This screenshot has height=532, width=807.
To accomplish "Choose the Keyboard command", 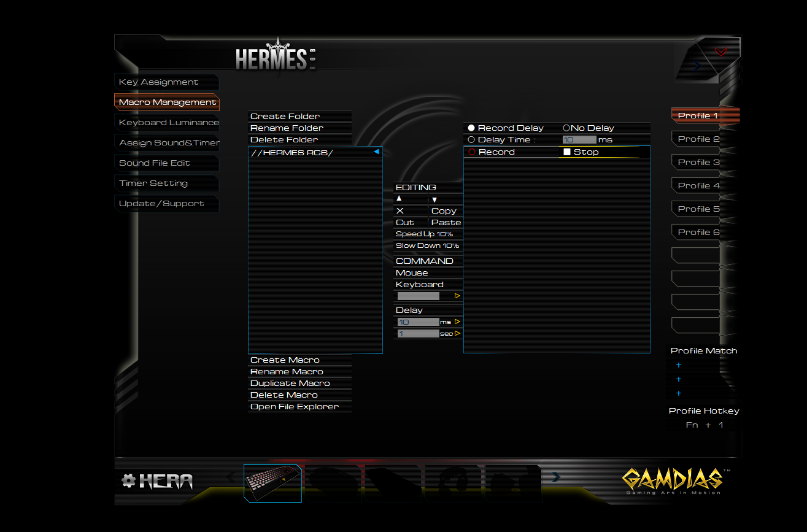I will 428,284.
